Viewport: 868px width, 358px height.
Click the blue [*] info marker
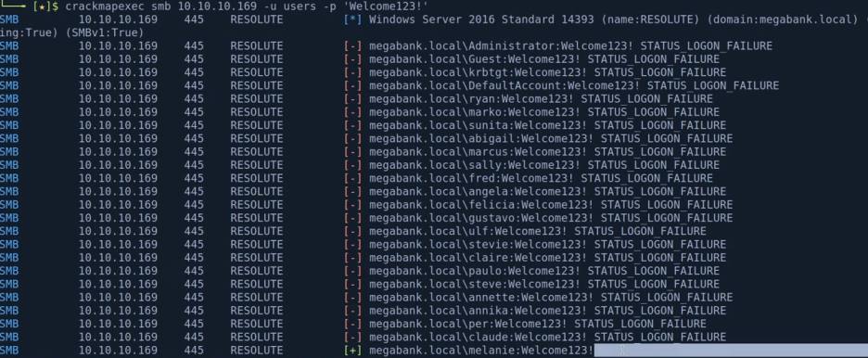point(352,19)
